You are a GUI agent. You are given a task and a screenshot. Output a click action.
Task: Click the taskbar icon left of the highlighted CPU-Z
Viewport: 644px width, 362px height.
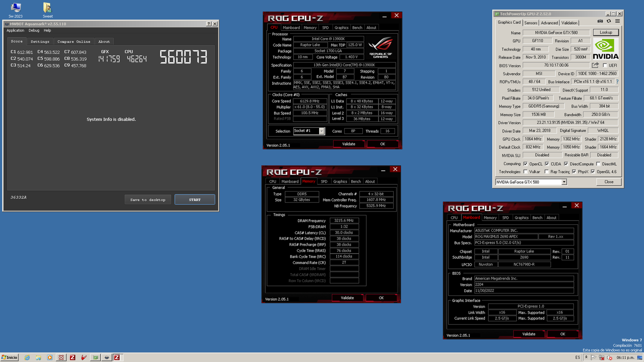(107, 358)
